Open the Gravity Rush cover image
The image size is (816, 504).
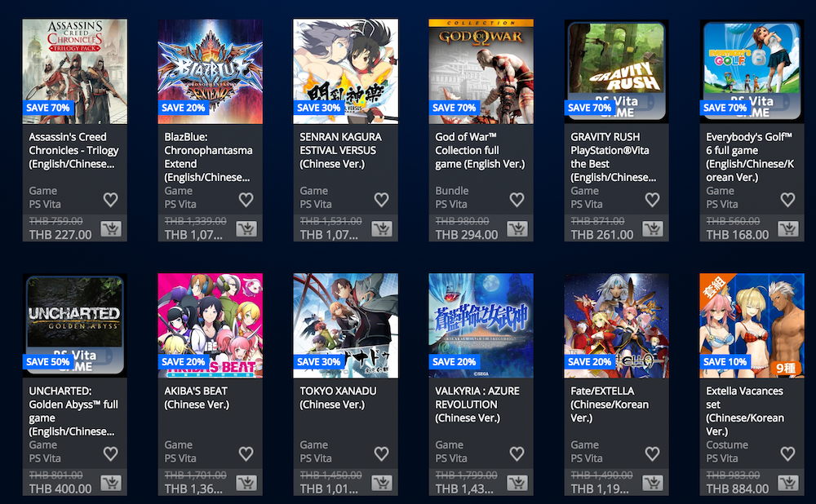[x=617, y=71]
